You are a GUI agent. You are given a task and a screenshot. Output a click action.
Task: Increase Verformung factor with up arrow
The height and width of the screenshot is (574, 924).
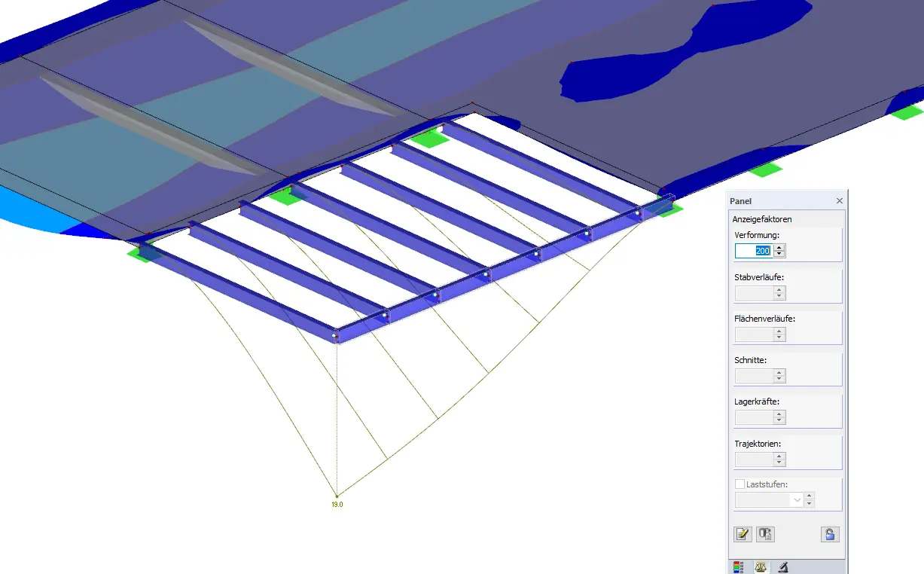point(779,247)
